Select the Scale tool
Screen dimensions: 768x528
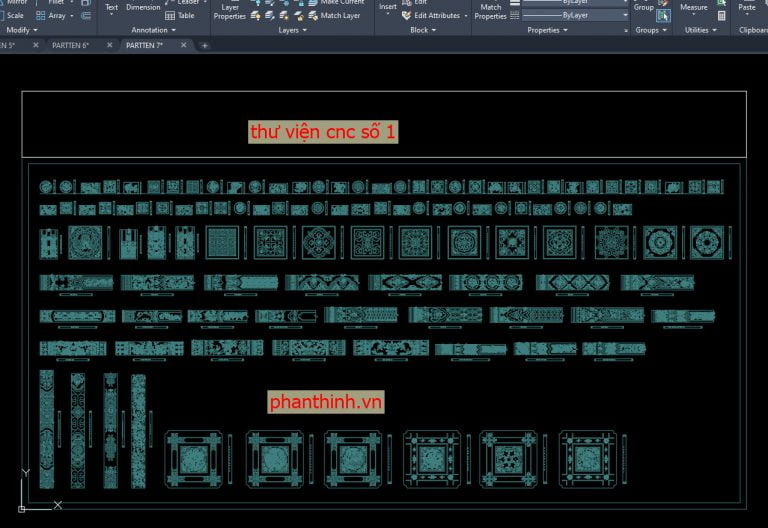pyautogui.click(x=11, y=16)
